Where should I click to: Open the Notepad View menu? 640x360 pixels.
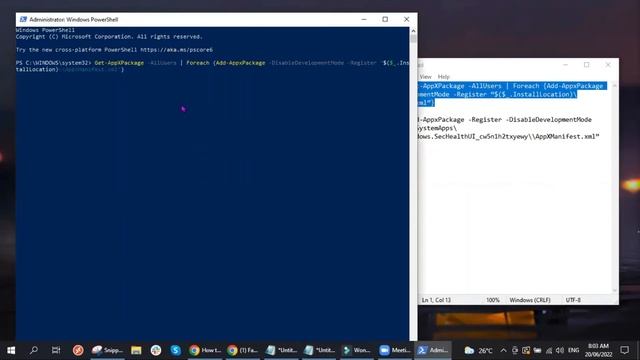[x=425, y=77]
